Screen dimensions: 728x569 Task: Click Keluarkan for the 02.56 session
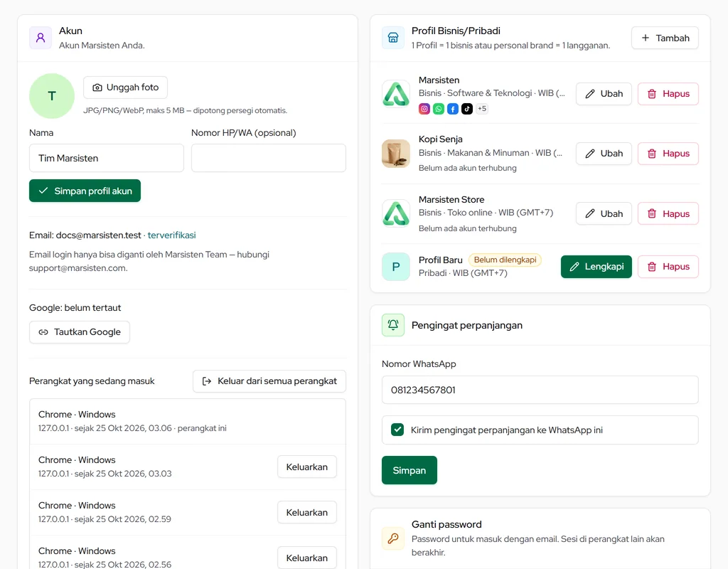[307, 558]
